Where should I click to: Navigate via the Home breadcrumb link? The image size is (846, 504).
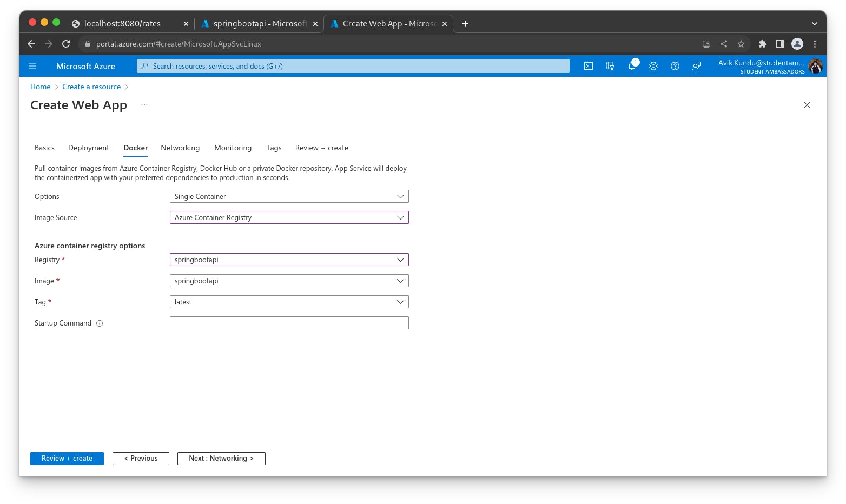tap(40, 87)
